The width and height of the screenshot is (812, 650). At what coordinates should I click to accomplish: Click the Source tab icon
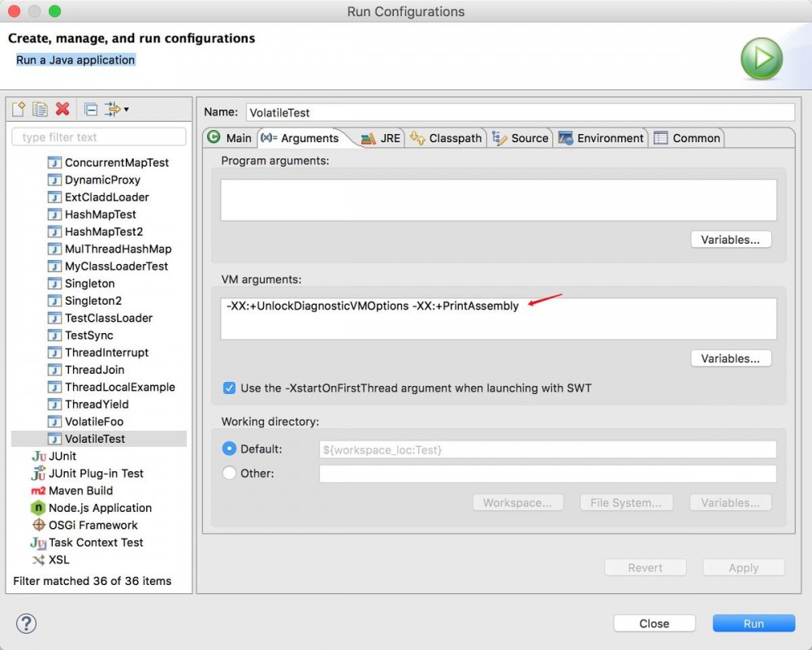[499, 138]
